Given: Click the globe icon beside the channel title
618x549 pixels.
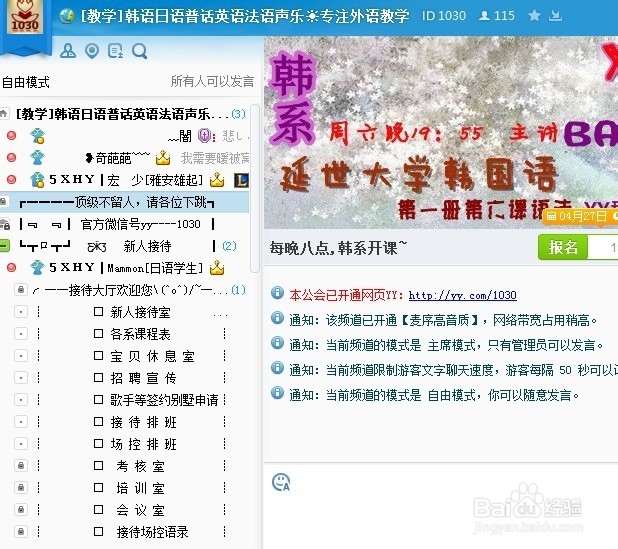Looking at the screenshot, I should (67, 16).
